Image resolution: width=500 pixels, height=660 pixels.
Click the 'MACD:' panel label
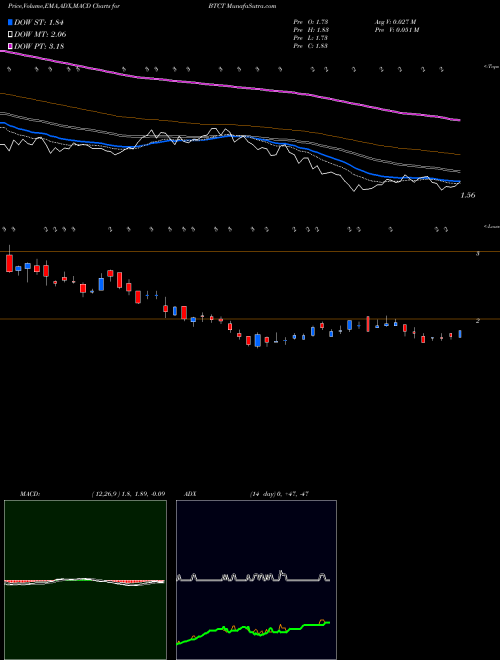(30, 494)
